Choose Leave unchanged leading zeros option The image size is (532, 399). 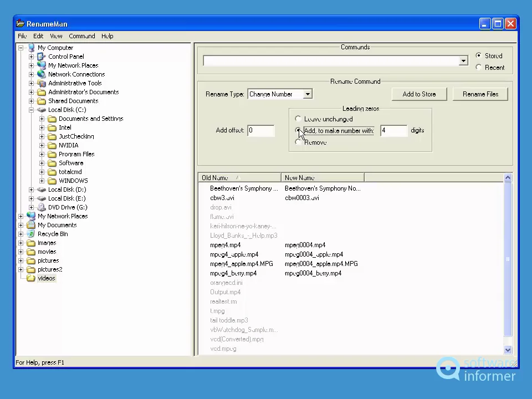[298, 119]
